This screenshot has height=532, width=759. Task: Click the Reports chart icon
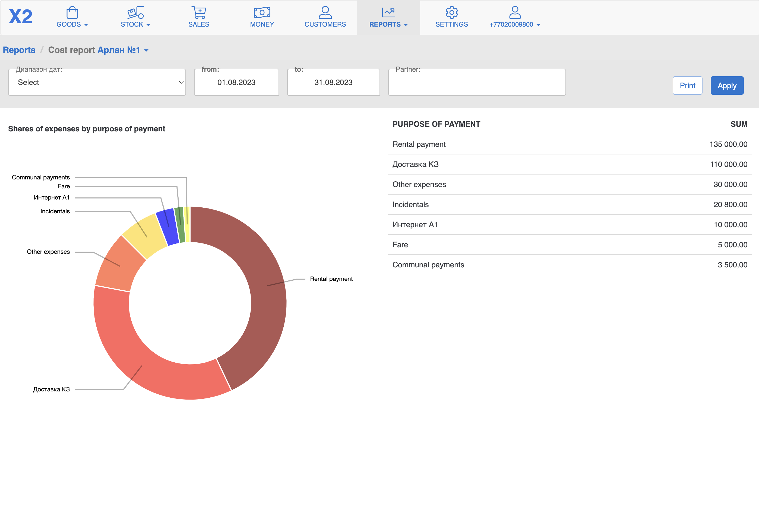(388, 12)
